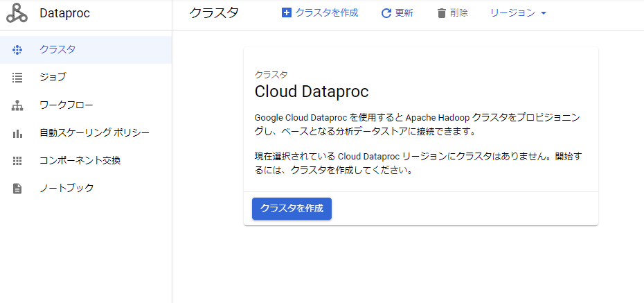This screenshot has height=303, width=644.
Task: Click the trash can icon next to 削除
Action: click(442, 13)
